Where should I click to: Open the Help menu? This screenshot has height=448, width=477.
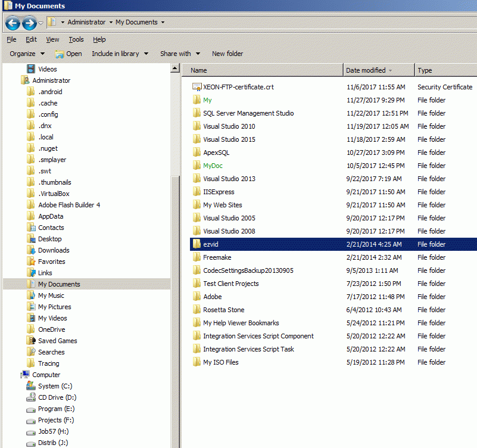point(99,39)
